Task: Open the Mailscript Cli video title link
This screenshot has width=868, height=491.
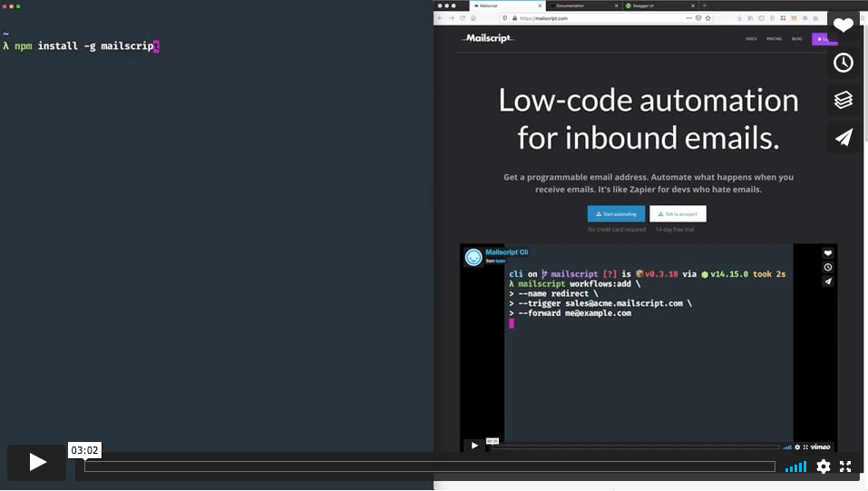Action: 506,252
